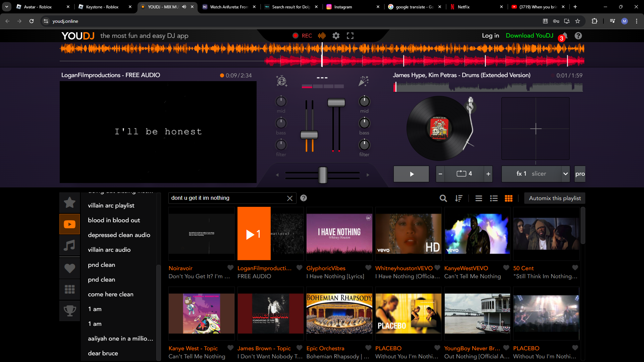Like the LoganFilmproductions FREE AUDIO track
This screenshot has width=644, height=362.
point(299,267)
